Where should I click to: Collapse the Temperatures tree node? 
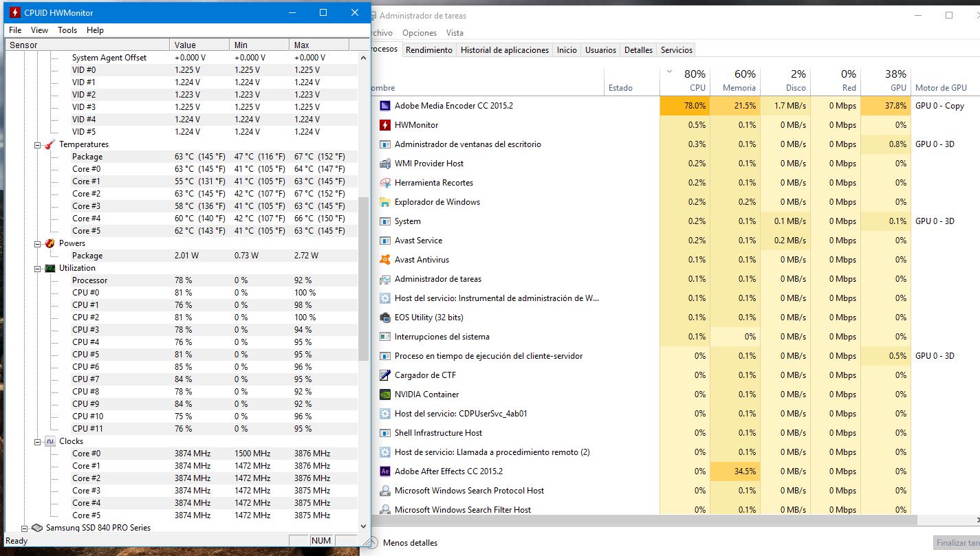(x=38, y=145)
